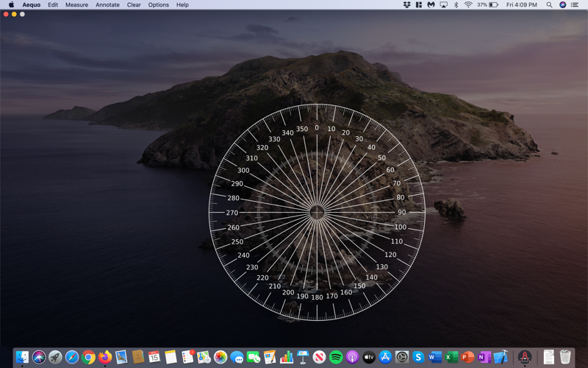Open Spotify from the dock
The image size is (588, 368).
click(x=336, y=358)
